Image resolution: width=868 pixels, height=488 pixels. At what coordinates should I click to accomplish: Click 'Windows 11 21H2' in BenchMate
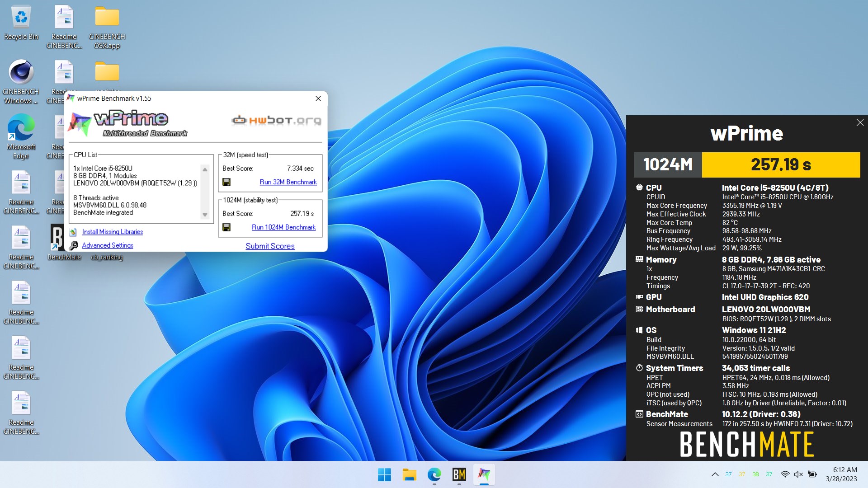click(754, 330)
